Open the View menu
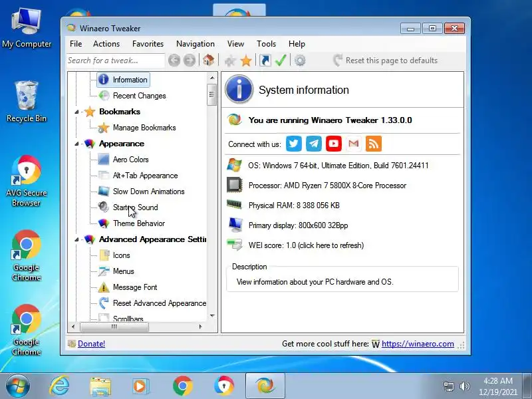The width and height of the screenshot is (532, 399). click(x=235, y=44)
